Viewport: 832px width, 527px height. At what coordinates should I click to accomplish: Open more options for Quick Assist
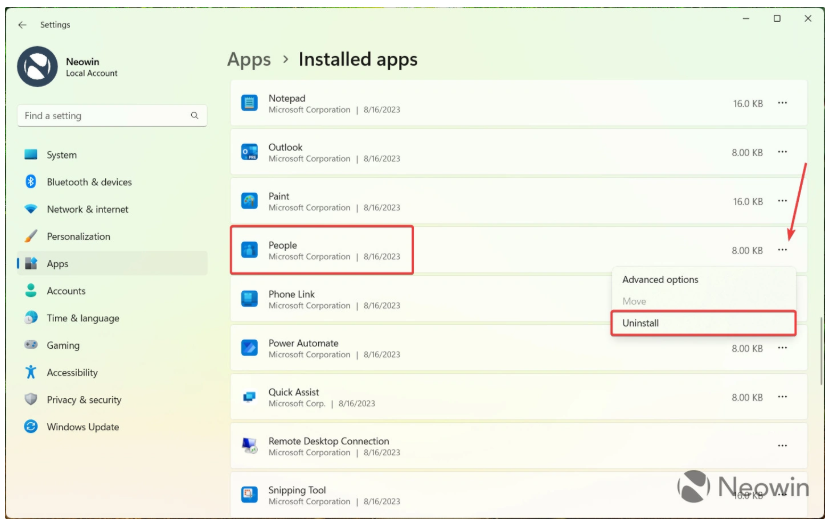tap(783, 397)
